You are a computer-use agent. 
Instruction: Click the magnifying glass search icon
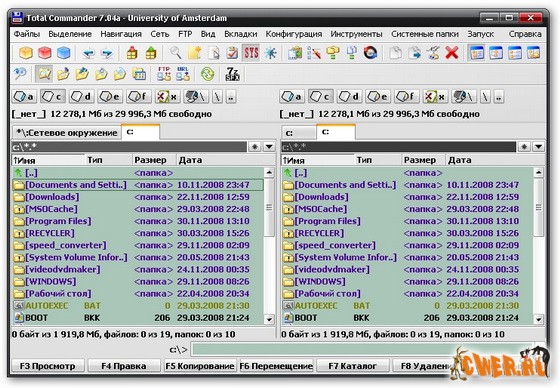(175, 53)
